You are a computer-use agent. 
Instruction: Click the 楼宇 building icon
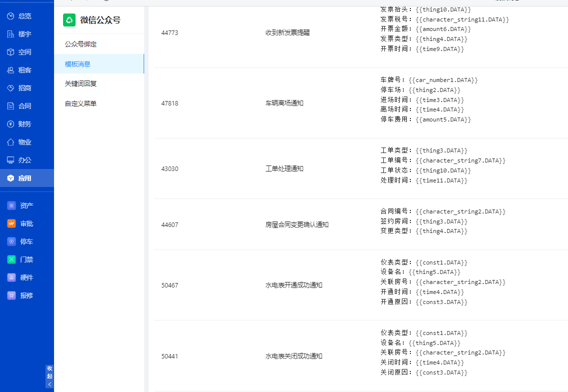point(11,34)
